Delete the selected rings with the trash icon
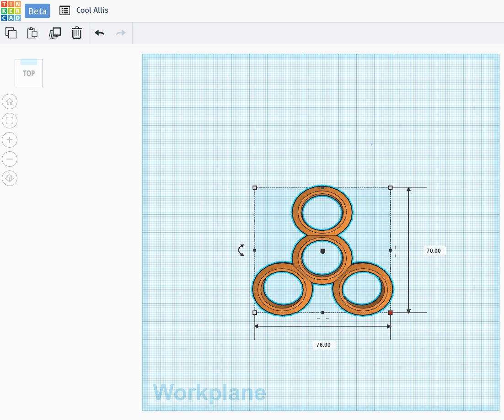 coord(76,33)
